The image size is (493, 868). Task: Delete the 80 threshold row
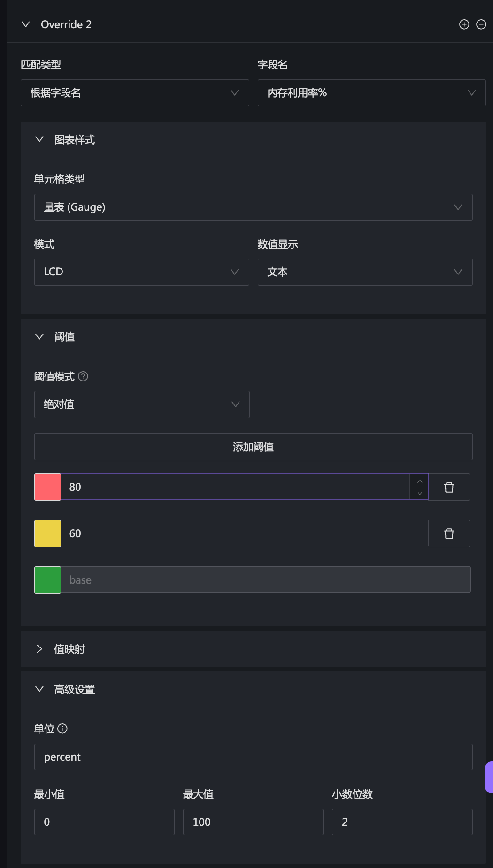(x=449, y=487)
